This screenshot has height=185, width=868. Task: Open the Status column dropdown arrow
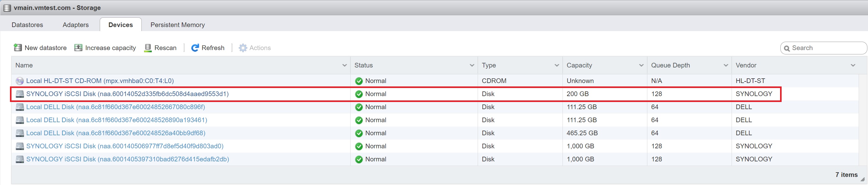point(472,65)
